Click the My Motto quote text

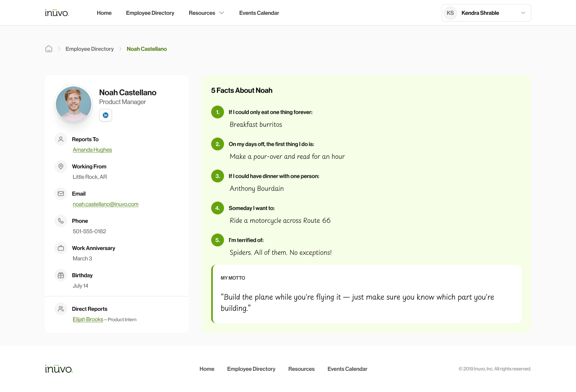tap(358, 302)
